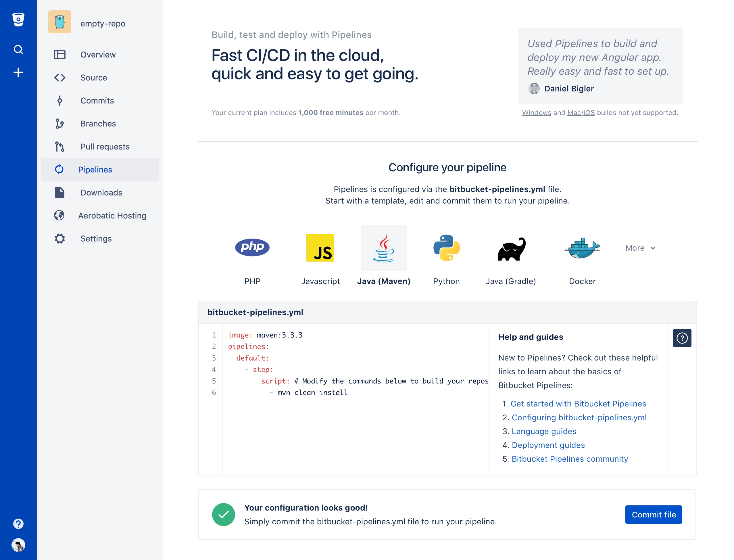Select the Java (Gradle) elephant template
Image resolution: width=734 pixels, height=560 pixels.
click(511, 249)
